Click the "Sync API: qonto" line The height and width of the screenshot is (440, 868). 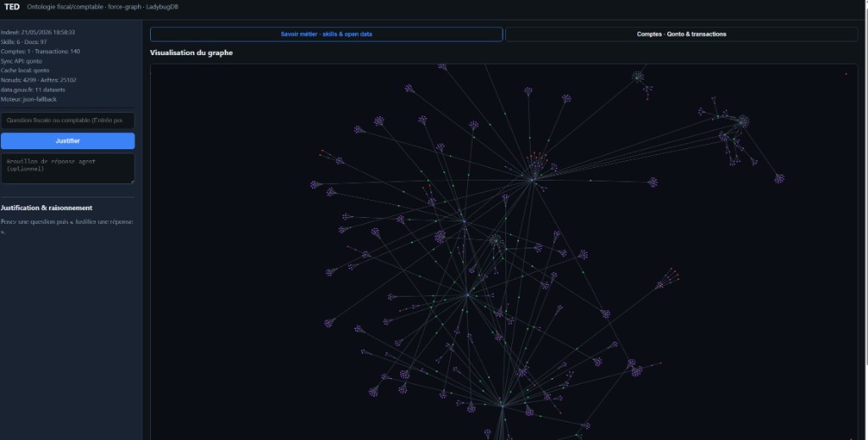point(21,61)
